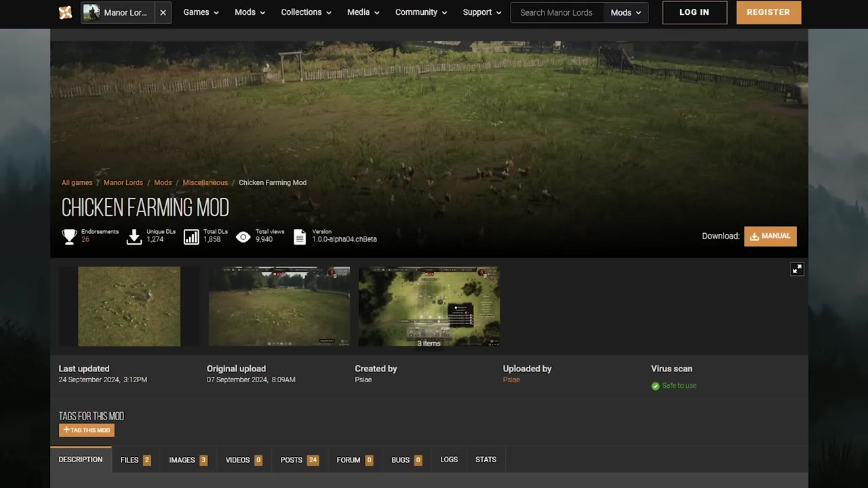Switch to the LOGS tab
The width and height of the screenshot is (868, 488).
tap(449, 460)
